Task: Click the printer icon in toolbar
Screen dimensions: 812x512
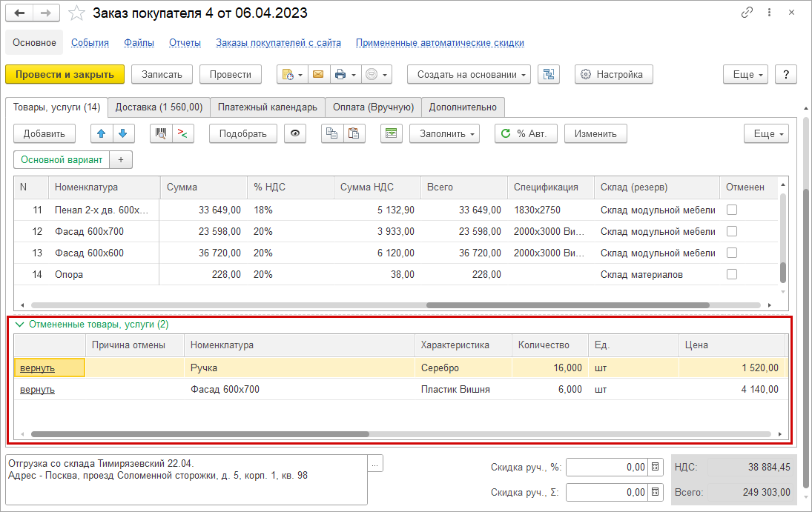Action: 340,74
